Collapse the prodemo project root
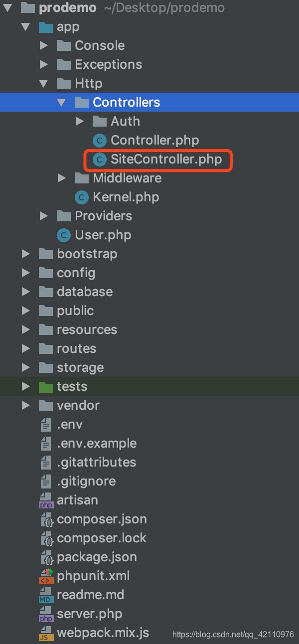This screenshot has width=299, height=644. coord(6,7)
